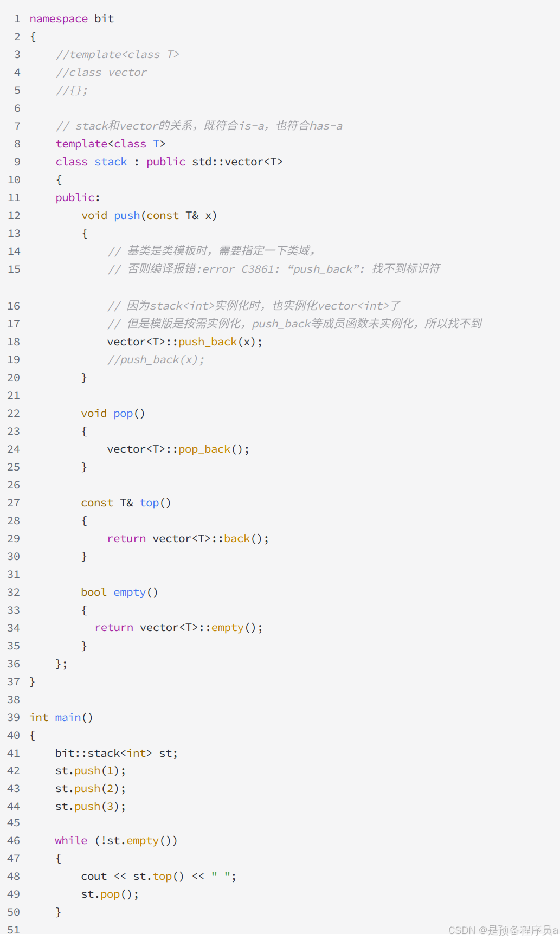Click 'while (!st.empty())' loop header
The height and width of the screenshot is (940, 560).
116,840
